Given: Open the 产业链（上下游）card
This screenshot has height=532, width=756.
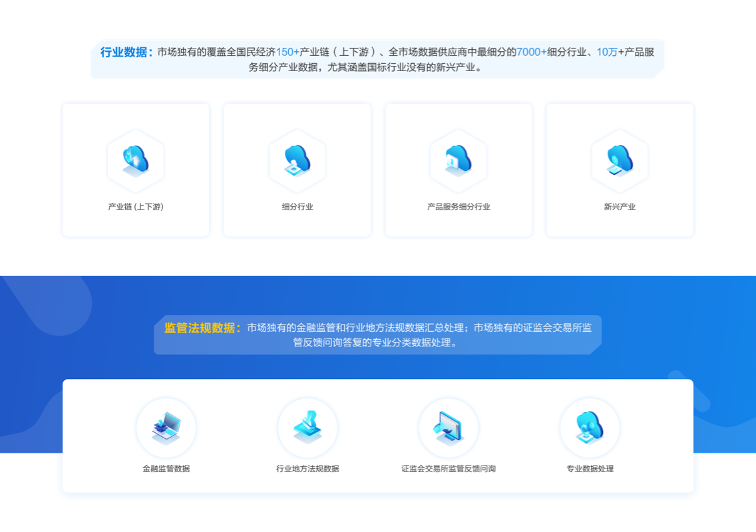Looking at the screenshot, I should (135, 170).
